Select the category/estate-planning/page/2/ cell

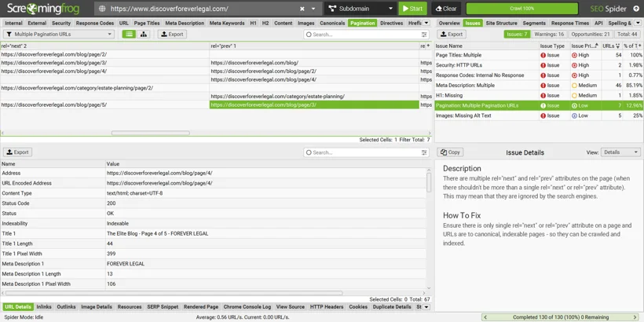point(104,88)
